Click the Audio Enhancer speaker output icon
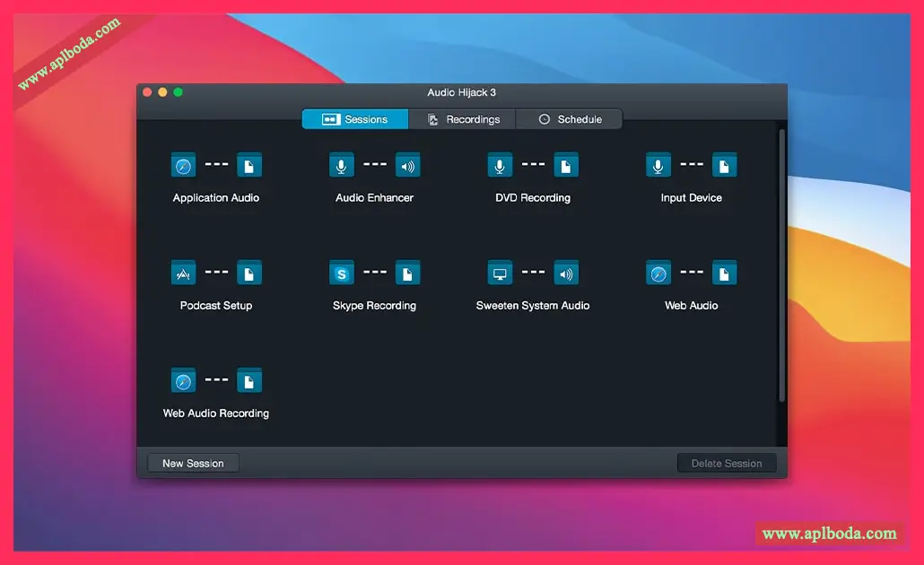 coord(407,166)
